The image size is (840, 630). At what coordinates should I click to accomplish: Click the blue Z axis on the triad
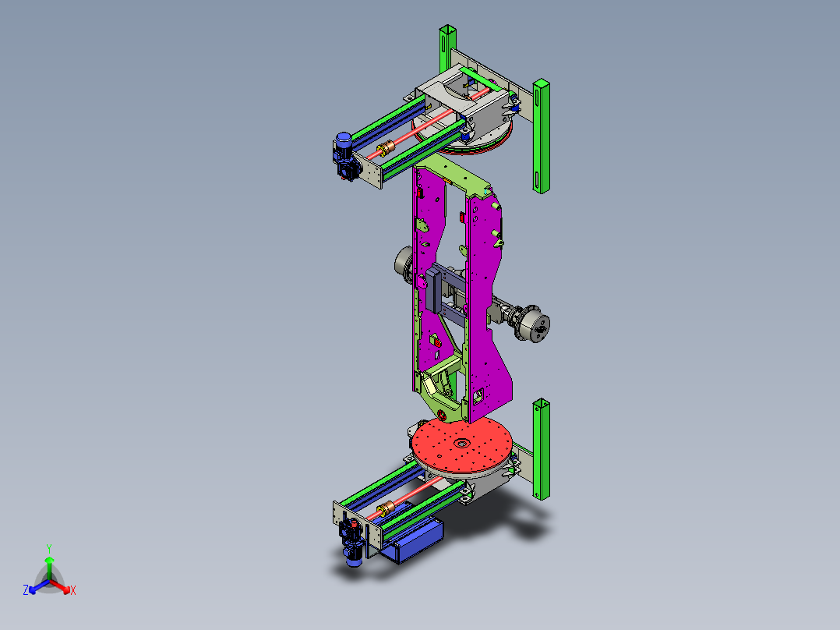click(x=38, y=586)
